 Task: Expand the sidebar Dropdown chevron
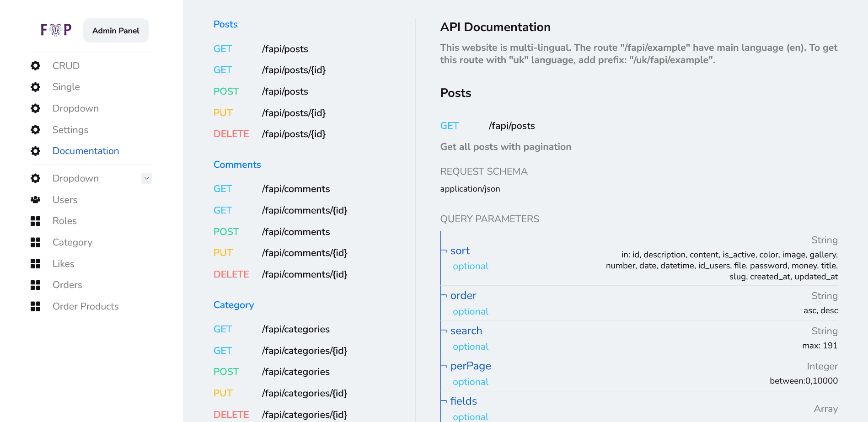[147, 178]
